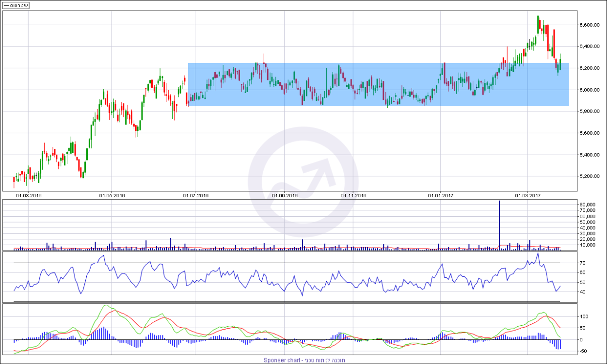607x364 pixels.
Task: Click the 40 level on RSI axis
Action: pyautogui.click(x=583, y=292)
